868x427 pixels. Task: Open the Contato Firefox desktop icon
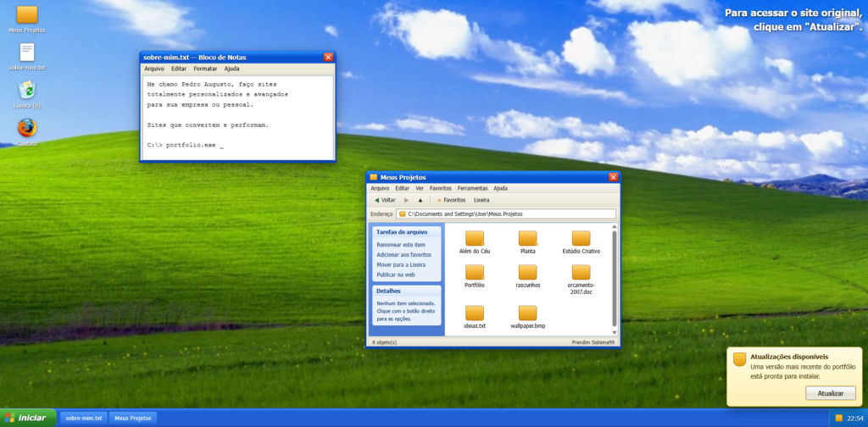[27, 131]
